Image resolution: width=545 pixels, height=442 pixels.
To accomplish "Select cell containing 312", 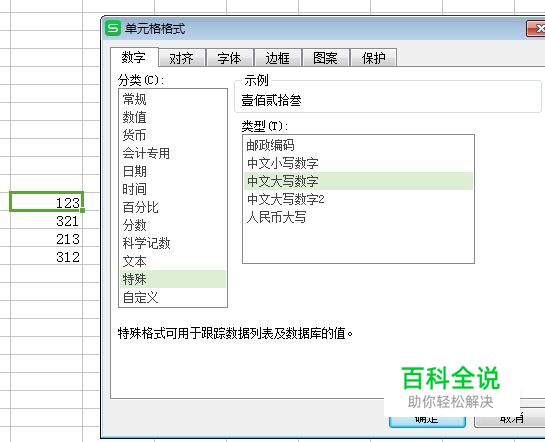I will click(x=47, y=257).
